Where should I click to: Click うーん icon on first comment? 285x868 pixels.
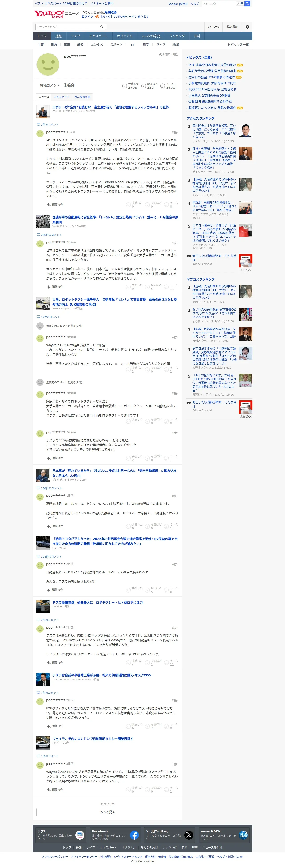tap(166, 205)
